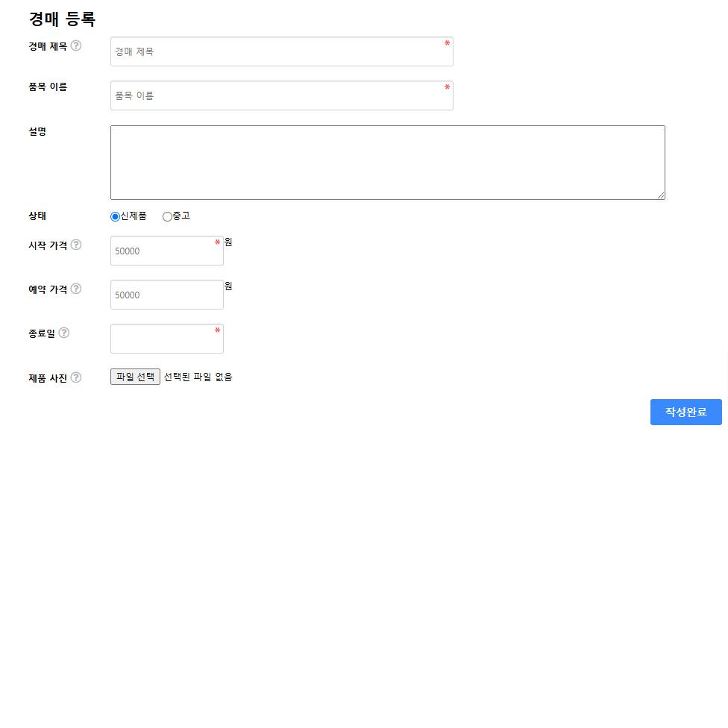Click the 종료일 end date field
The image size is (728, 728).
pyautogui.click(x=166, y=339)
